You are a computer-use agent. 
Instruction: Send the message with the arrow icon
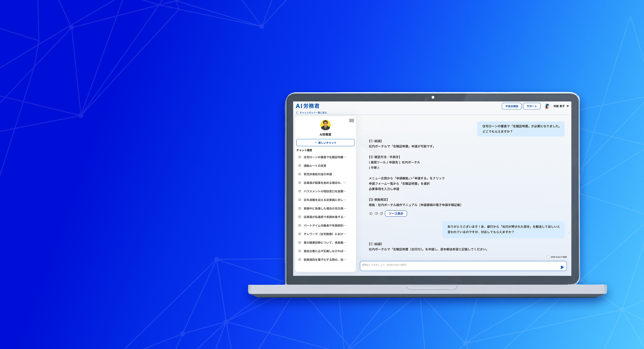[x=562, y=267]
